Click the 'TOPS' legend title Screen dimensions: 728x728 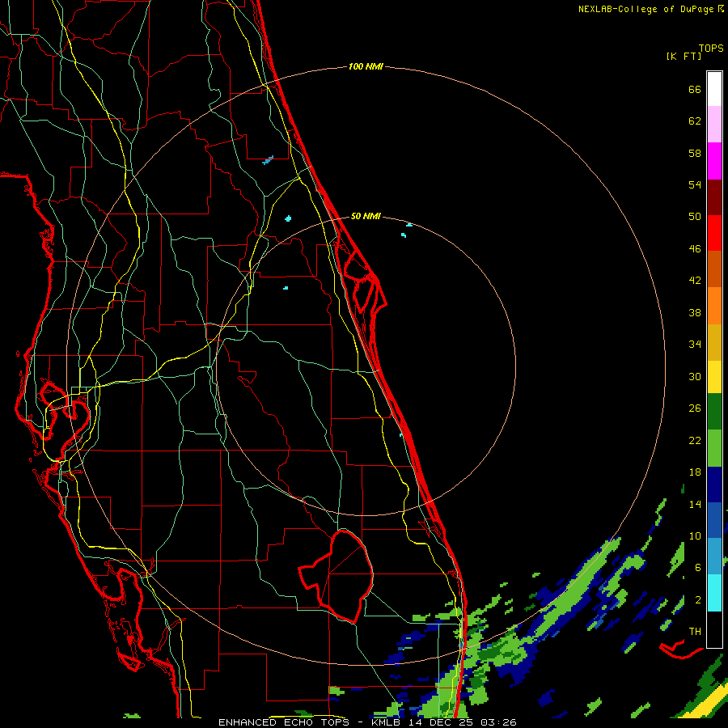click(x=711, y=49)
